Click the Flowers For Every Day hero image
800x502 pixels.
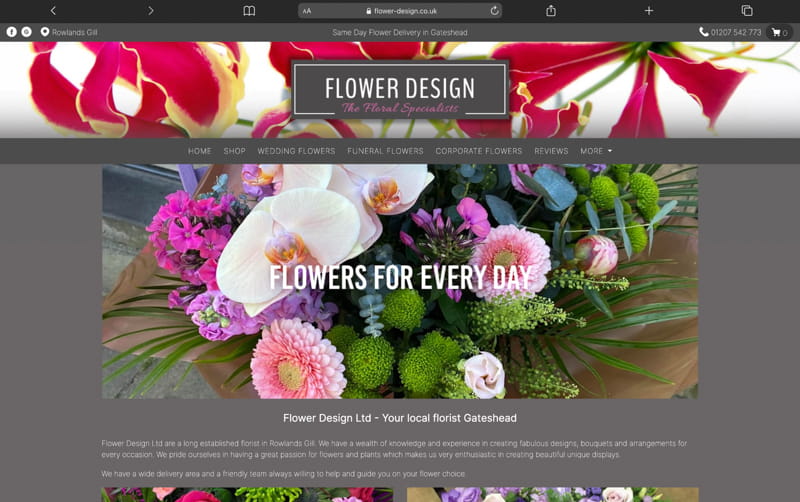point(400,281)
